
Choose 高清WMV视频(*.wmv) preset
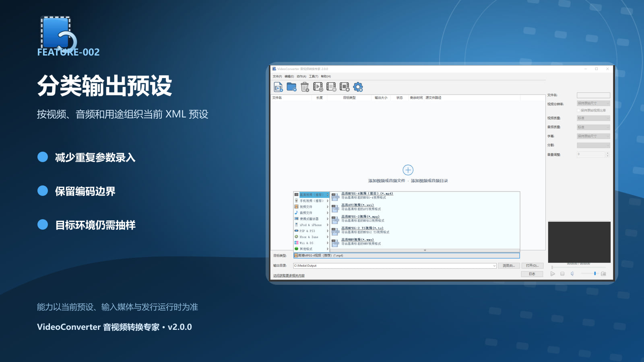(x=357, y=240)
